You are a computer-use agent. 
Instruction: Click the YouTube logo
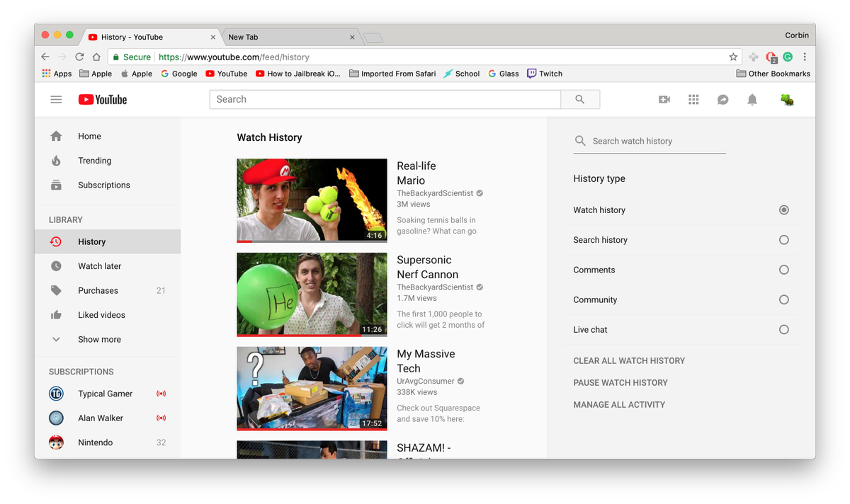tap(102, 99)
